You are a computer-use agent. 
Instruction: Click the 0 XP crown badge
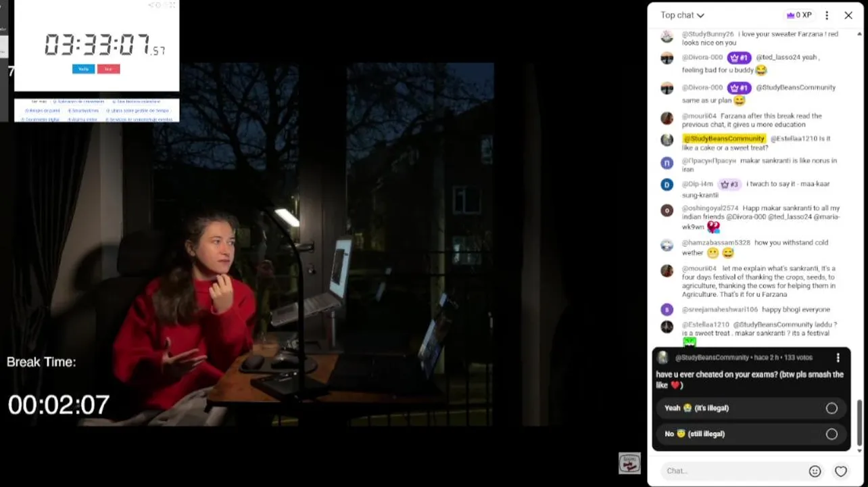pyautogui.click(x=798, y=15)
